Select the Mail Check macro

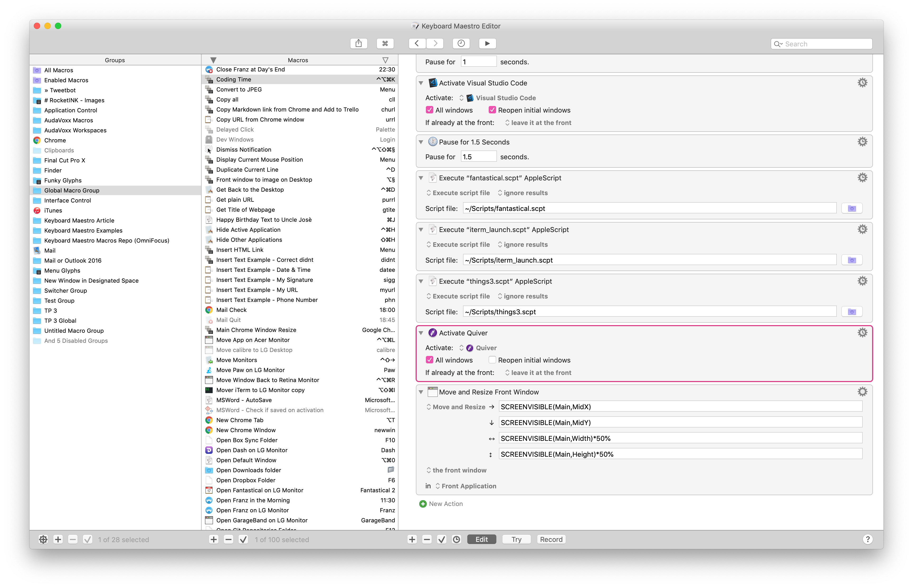pos(300,310)
